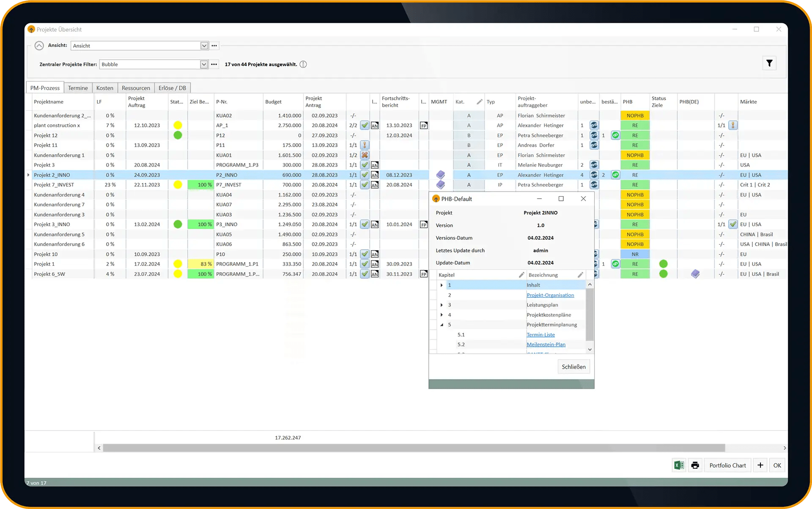The height and width of the screenshot is (509, 812).
Task: Open the Projekt-Organisation link
Action: coord(550,295)
